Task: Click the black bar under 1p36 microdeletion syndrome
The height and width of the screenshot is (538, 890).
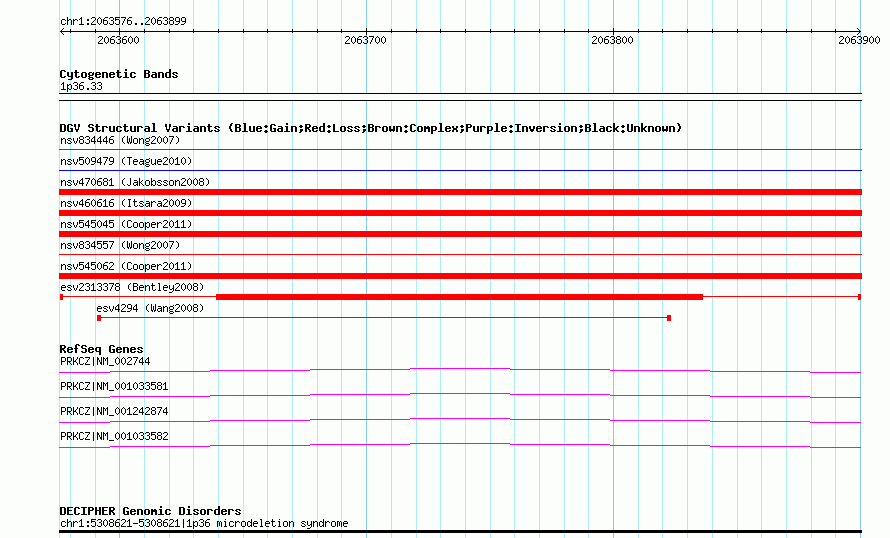Action: 460,532
